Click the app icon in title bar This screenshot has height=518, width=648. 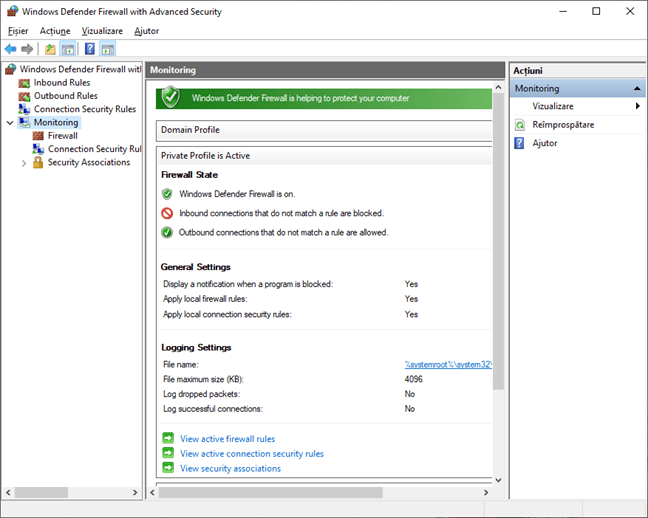[12, 11]
